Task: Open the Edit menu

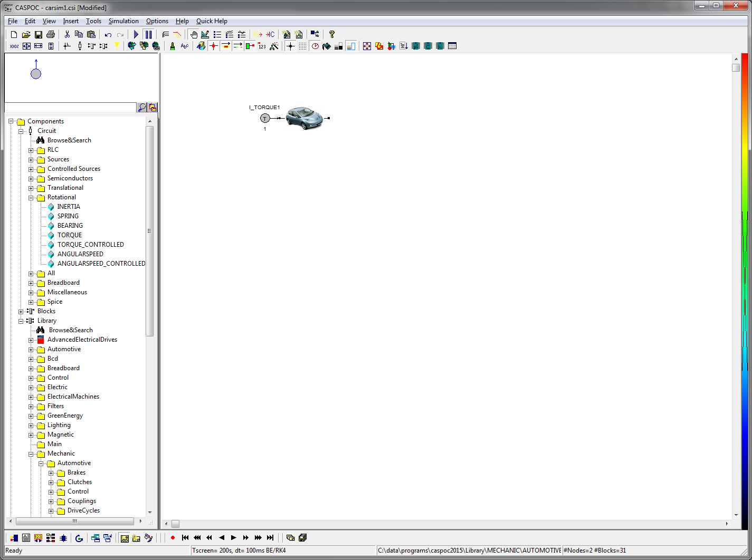Action: point(30,21)
